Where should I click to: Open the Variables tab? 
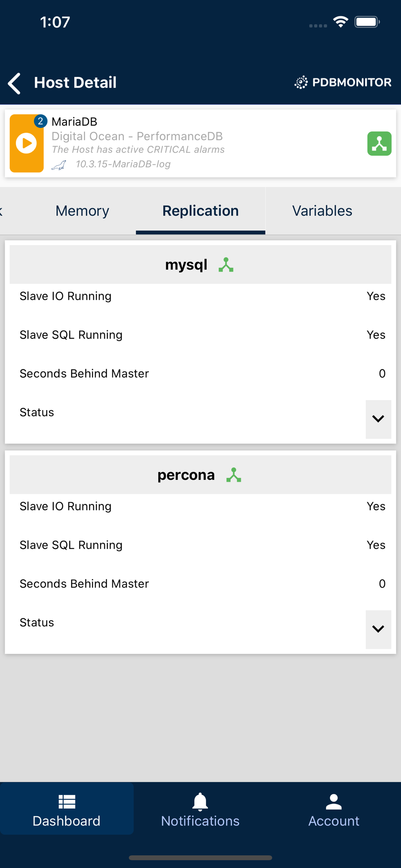pyautogui.click(x=322, y=211)
